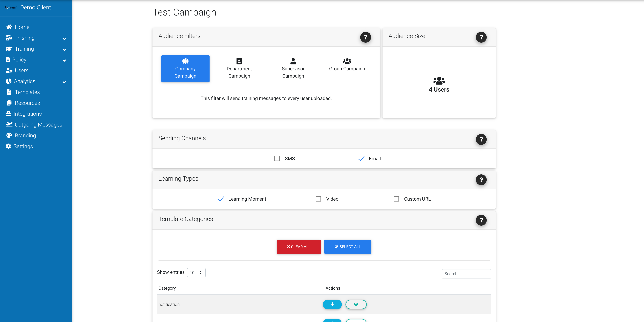Select the Supervisor Campaign filter
The height and width of the screenshot is (322, 644).
[x=293, y=69]
